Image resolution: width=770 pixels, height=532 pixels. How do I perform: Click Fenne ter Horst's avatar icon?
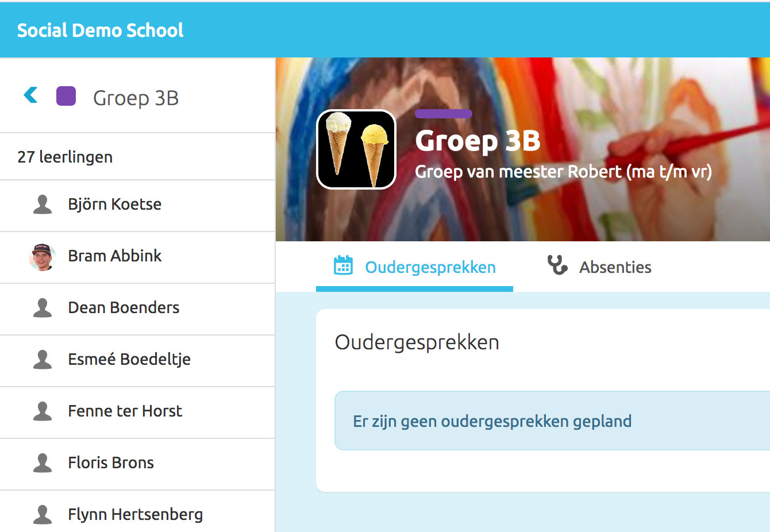click(x=43, y=411)
